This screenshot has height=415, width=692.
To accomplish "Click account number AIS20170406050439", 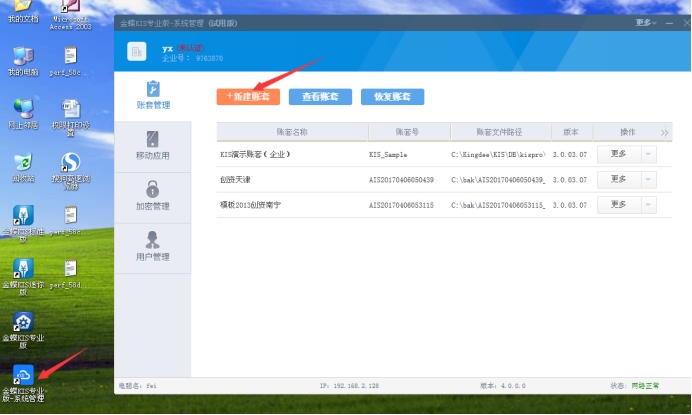I will tap(401, 180).
